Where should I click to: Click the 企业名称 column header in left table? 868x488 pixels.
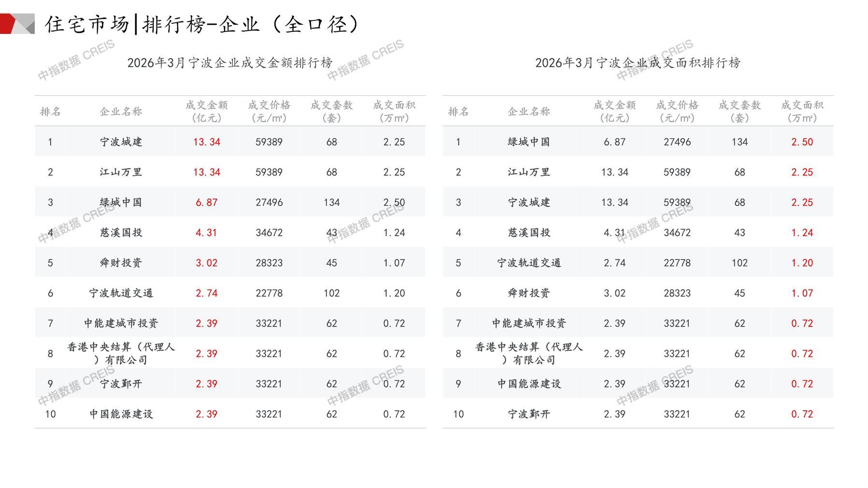[121, 112]
